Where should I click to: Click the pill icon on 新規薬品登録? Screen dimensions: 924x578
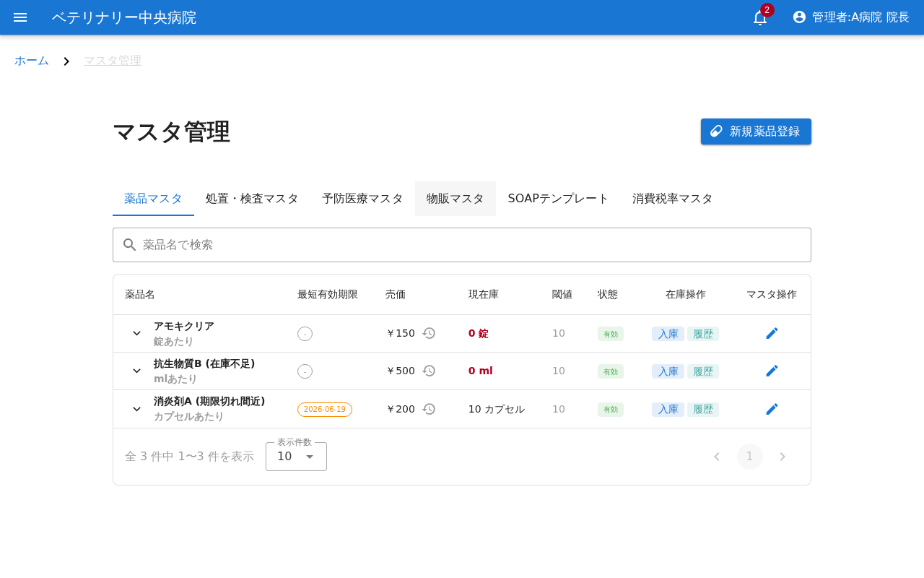[x=717, y=131]
